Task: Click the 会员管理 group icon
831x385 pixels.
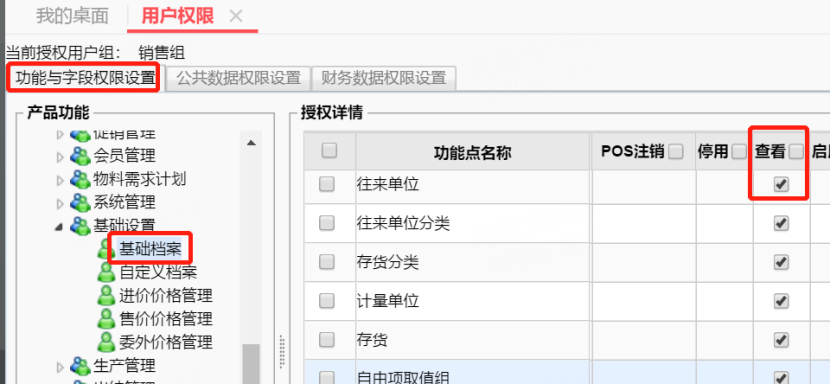Action: coord(80,156)
